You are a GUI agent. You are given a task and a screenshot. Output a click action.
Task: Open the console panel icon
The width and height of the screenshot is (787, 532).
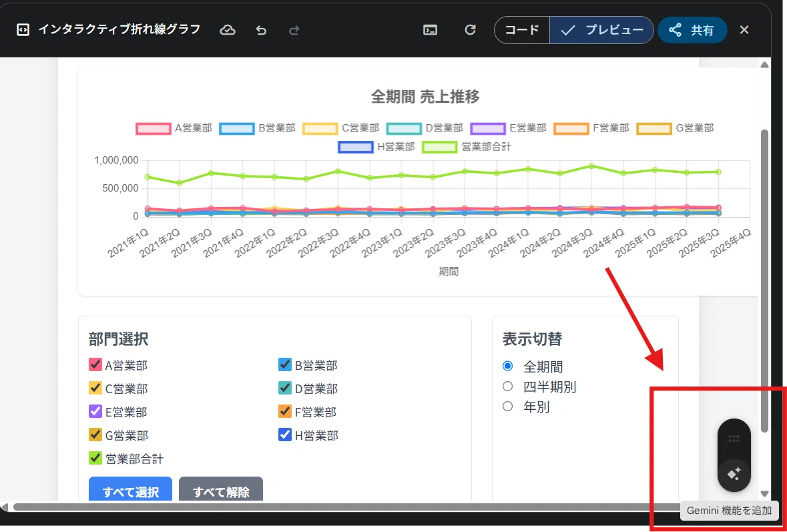[x=430, y=30]
